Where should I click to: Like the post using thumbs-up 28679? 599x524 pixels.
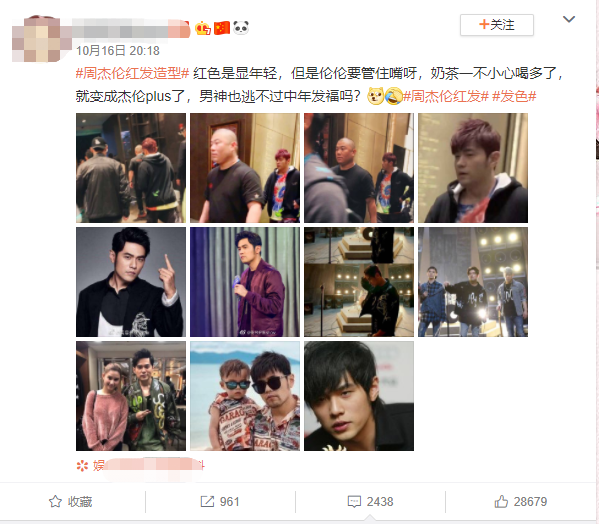point(501,501)
